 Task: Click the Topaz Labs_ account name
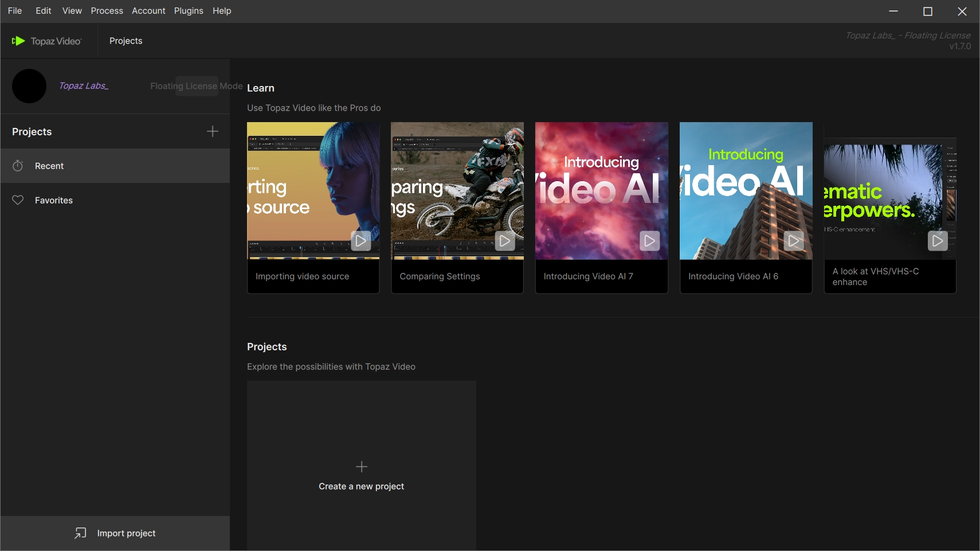(x=84, y=86)
